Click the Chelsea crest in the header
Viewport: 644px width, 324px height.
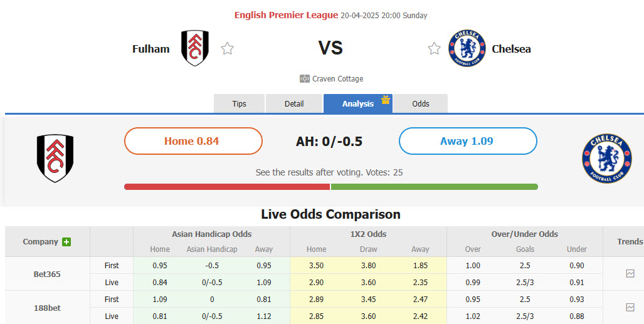(467, 48)
